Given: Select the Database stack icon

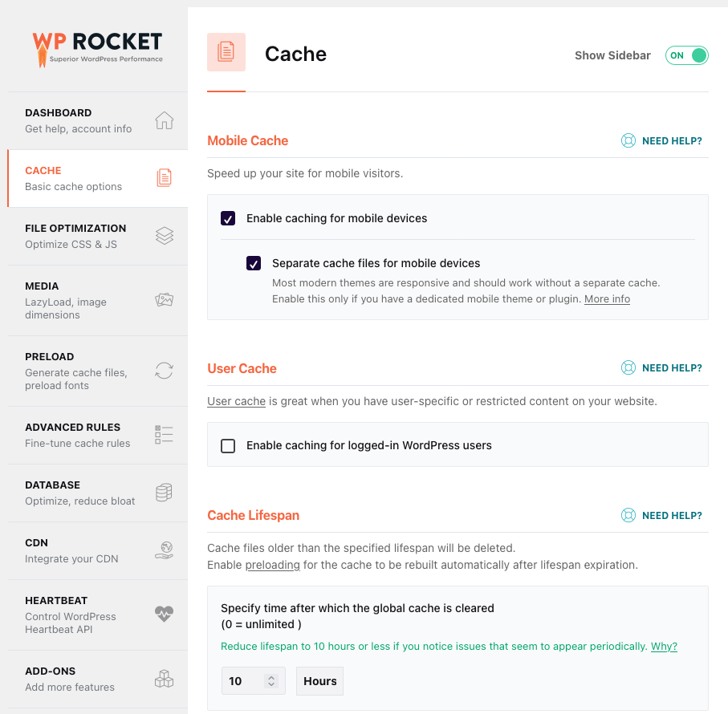Looking at the screenshot, I should click(x=164, y=492).
